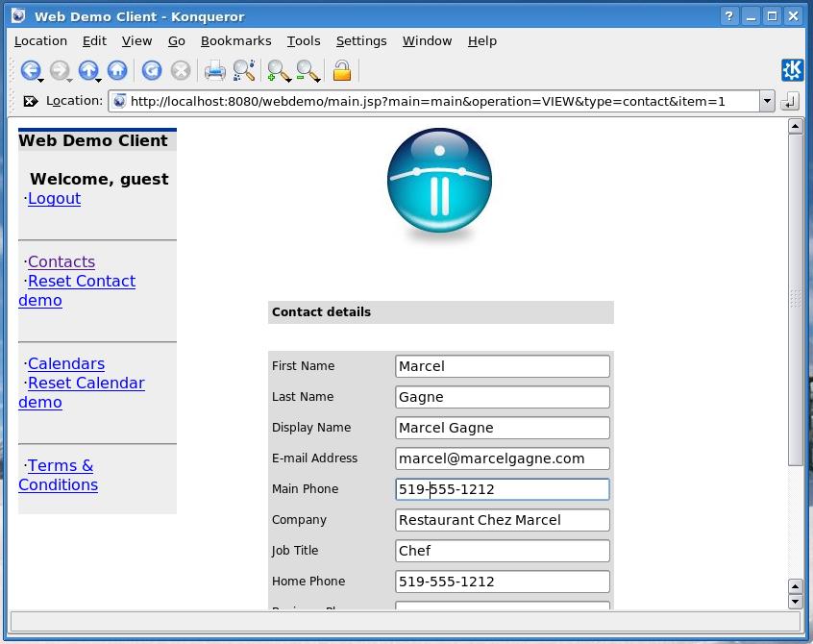Open the Calendars link in sidebar

point(65,363)
